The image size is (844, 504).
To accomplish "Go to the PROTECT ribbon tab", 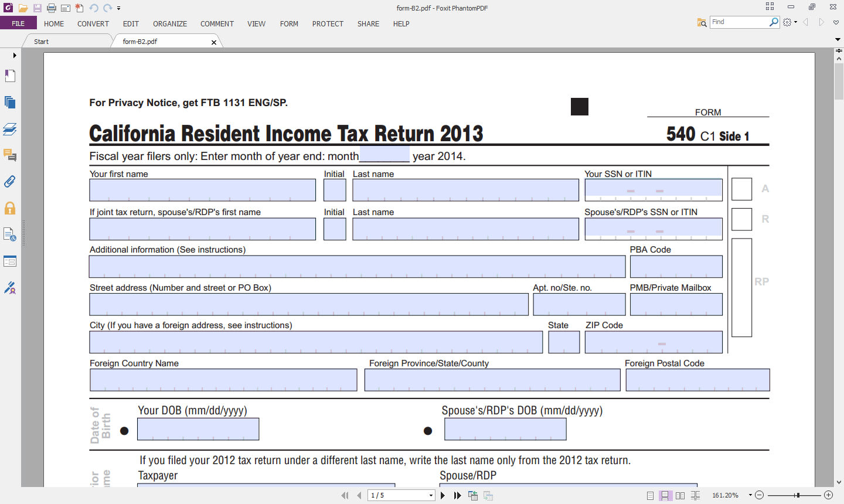I will [x=328, y=24].
